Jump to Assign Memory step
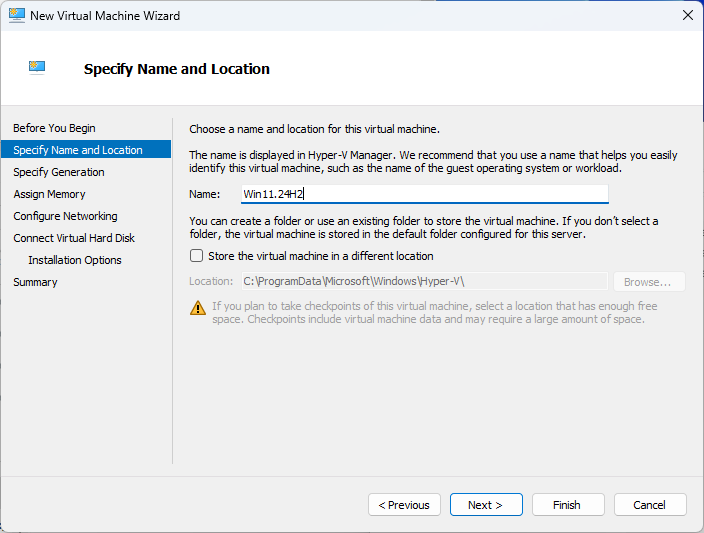 [49, 194]
